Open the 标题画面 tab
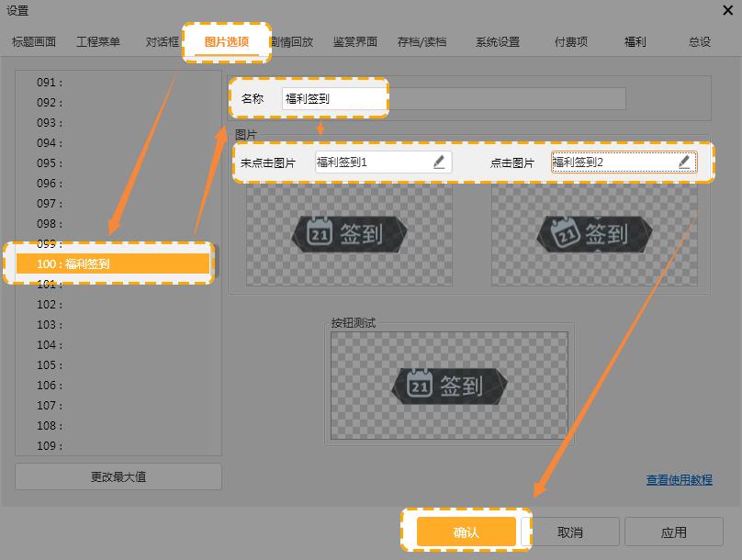This screenshot has height=560, width=742. click(x=34, y=42)
